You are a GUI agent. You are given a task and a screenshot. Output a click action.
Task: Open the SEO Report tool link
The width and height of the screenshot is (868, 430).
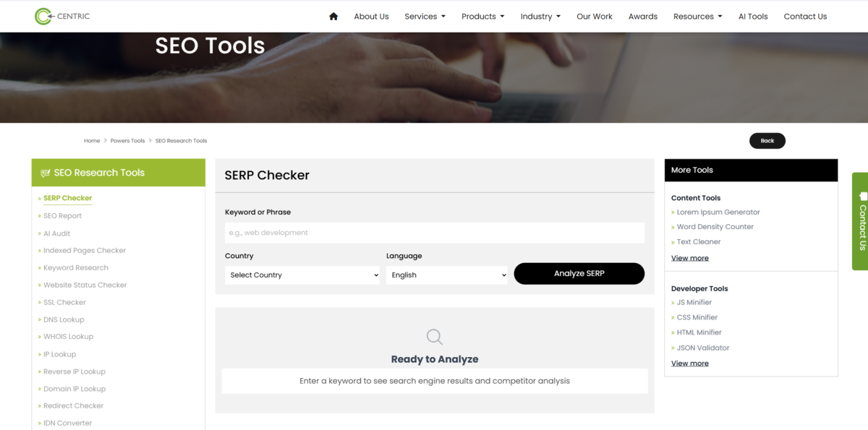point(62,216)
